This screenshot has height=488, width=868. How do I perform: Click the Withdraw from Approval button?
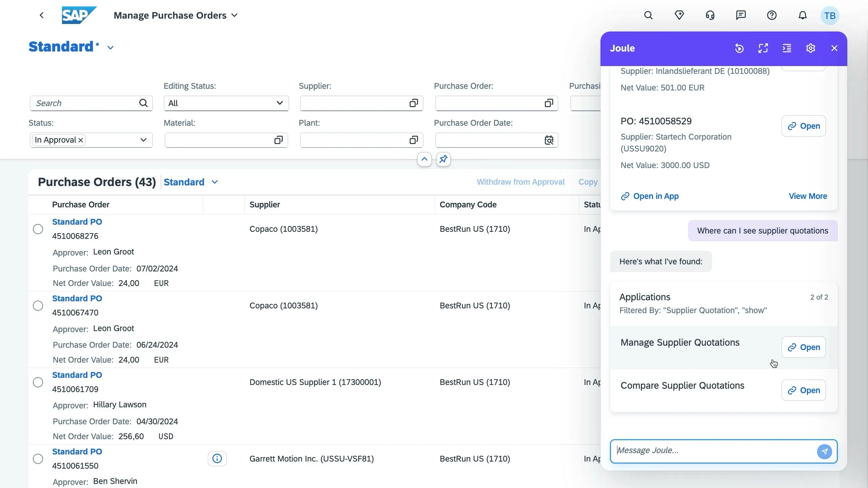click(520, 182)
